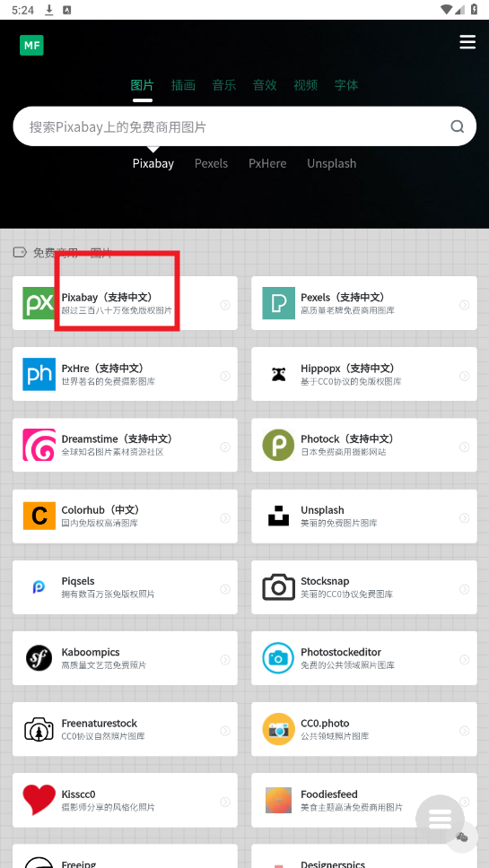The height and width of the screenshot is (868, 489).
Task: Tap the Piqsels blue P logo
Action: coord(39,586)
